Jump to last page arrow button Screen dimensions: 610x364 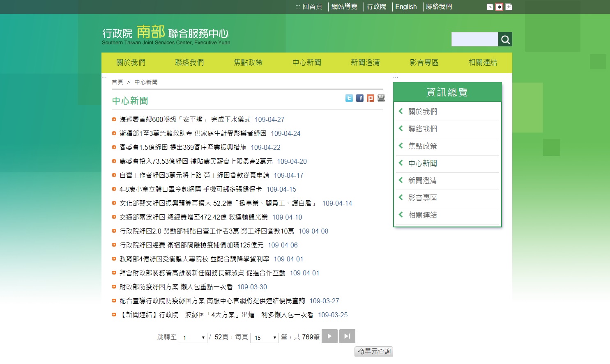coord(347,336)
